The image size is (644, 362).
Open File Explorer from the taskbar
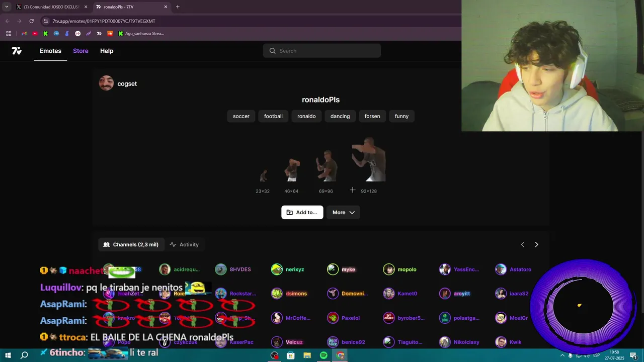(307, 355)
